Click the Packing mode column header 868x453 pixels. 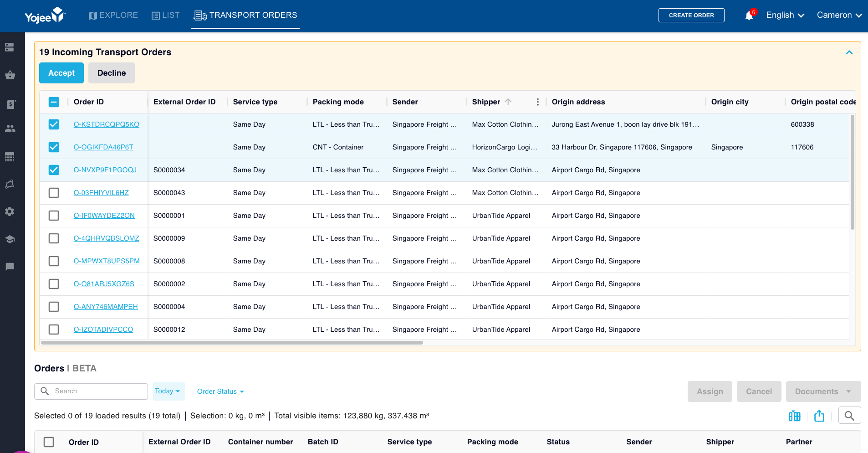338,102
